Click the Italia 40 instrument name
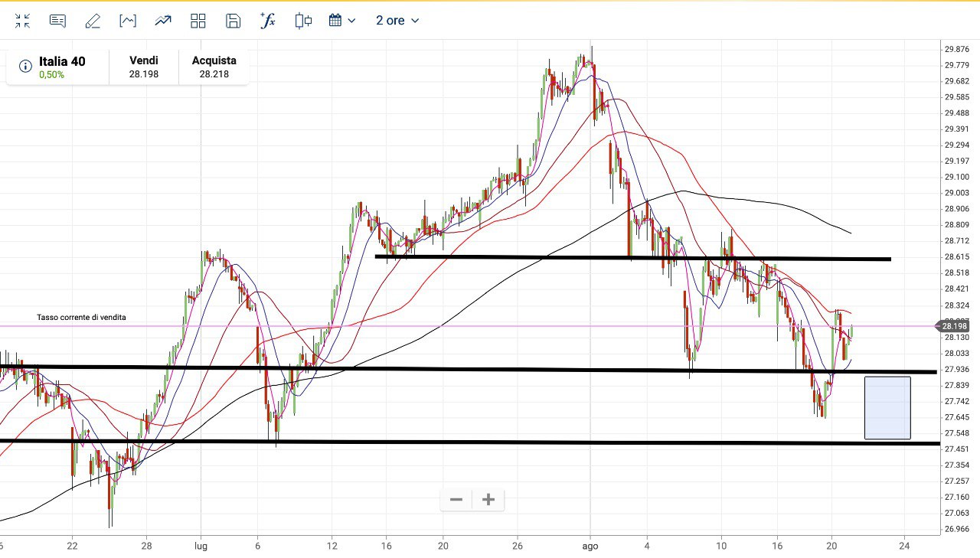The height and width of the screenshot is (558, 980). (x=62, y=61)
